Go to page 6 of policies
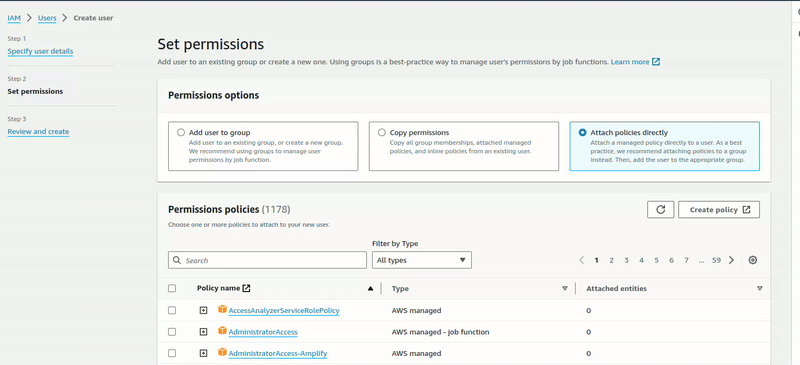Screen dimensions: 800x365 671,260
